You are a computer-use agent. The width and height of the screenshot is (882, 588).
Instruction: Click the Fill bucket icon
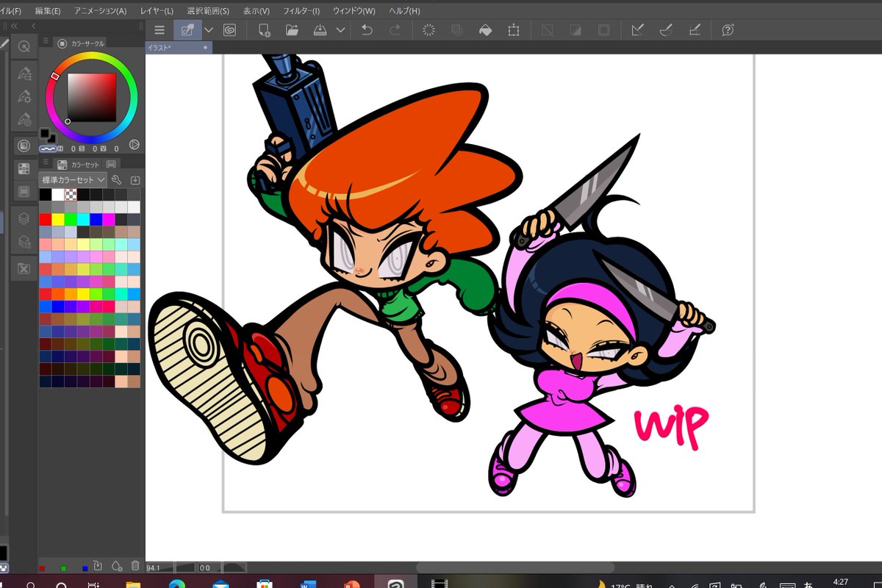(x=485, y=30)
